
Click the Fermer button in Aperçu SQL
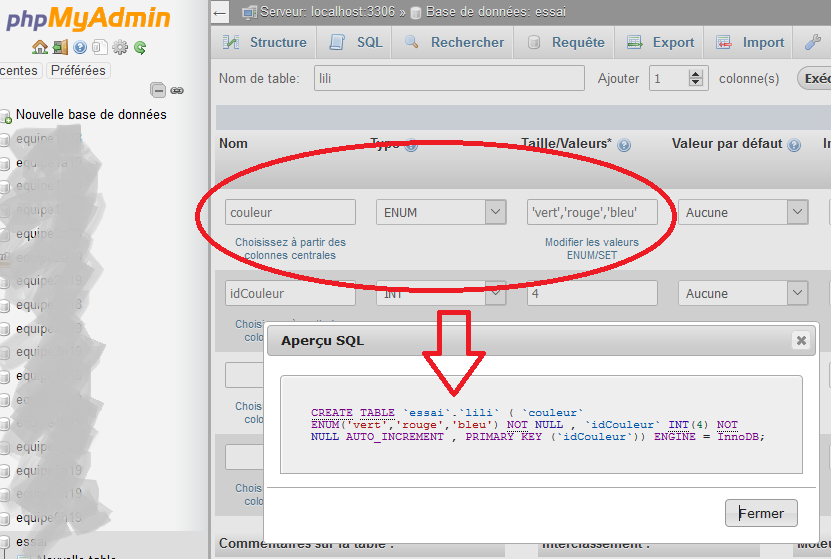coord(761,513)
